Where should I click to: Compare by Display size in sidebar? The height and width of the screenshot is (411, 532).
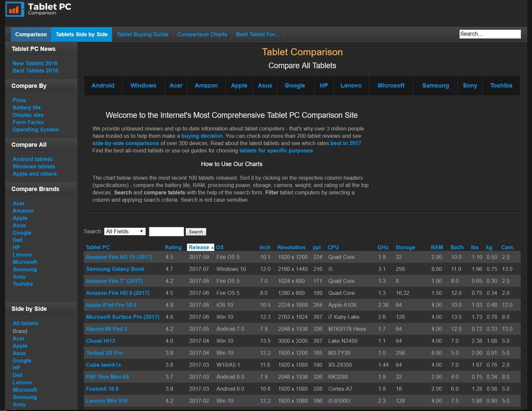click(28, 115)
